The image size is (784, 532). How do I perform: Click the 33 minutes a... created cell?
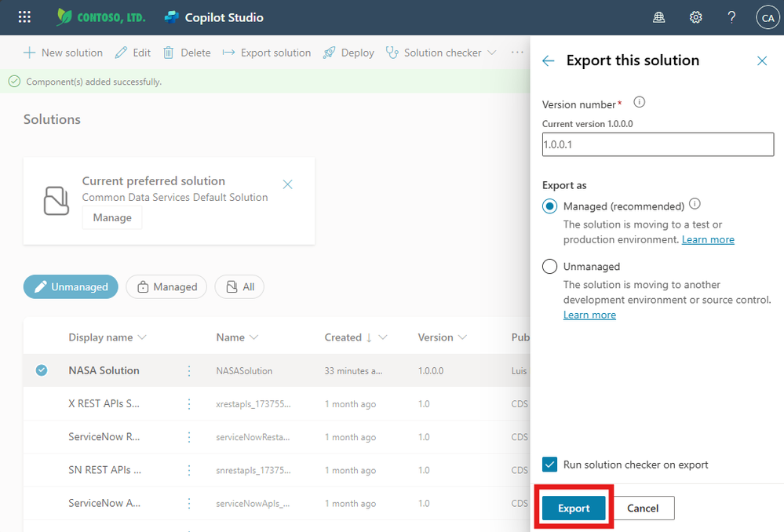pos(353,371)
